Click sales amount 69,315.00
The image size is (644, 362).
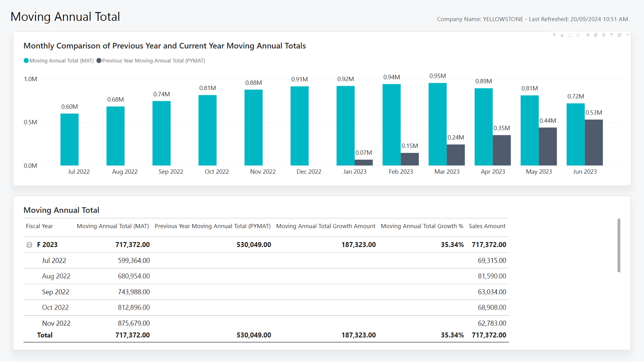pos(492,260)
